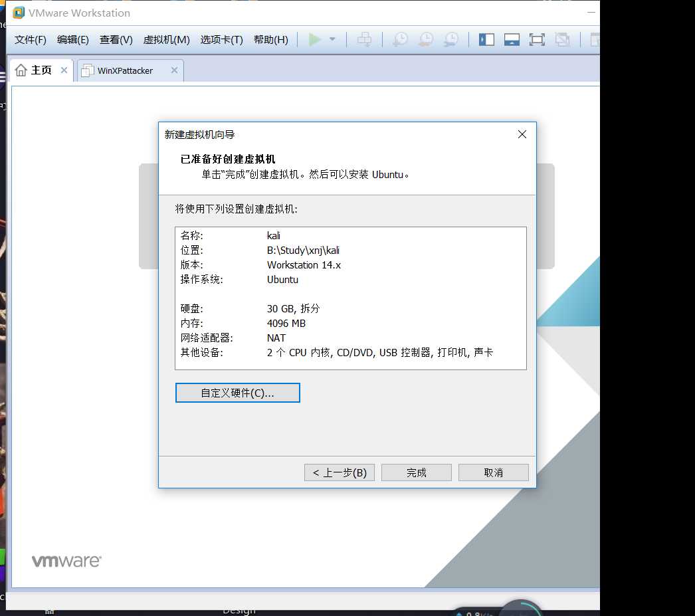Image resolution: width=695 pixels, height=616 pixels.
Task: Click the network adapter value 'NAT'
Action: tap(276, 338)
